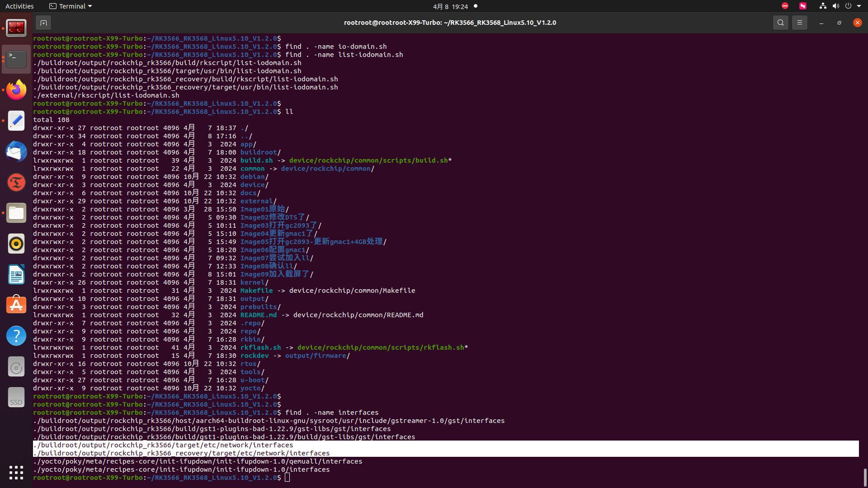Open Ubuntu Software store icon
The width and height of the screenshot is (868, 488).
[16, 305]
